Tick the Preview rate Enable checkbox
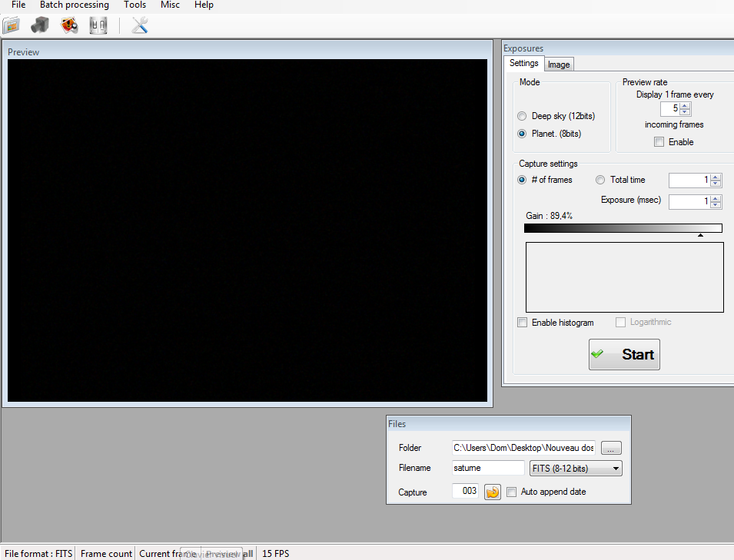 [659, 142]
